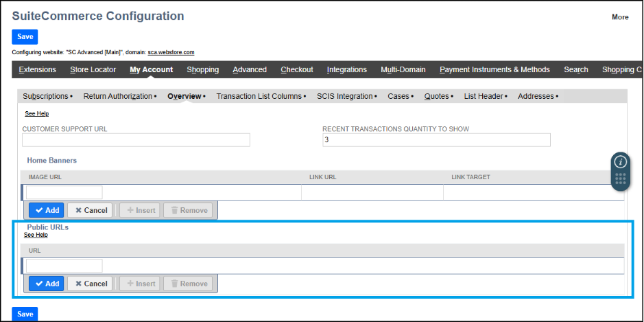Click the Public URLs URL input field
Viewport: 644px width, 322px height.
(x=64, y=266)
